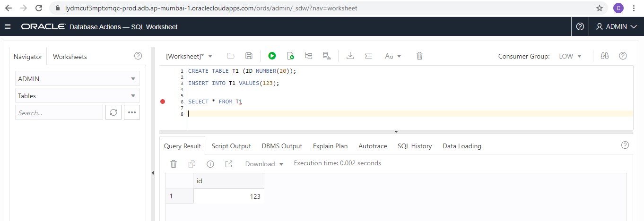Click the INSERT INTO T1 VALUES line
644x221 pixels.
(234, 83)
